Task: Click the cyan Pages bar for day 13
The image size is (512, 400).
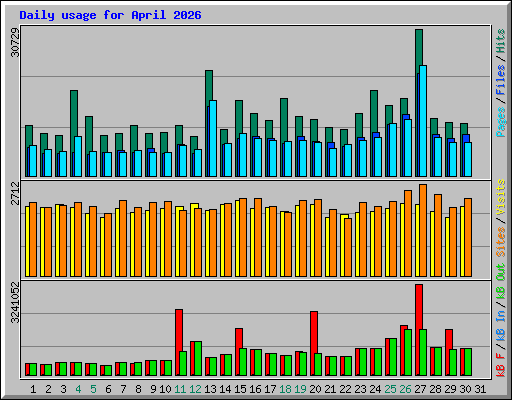Action: (213, 138)
